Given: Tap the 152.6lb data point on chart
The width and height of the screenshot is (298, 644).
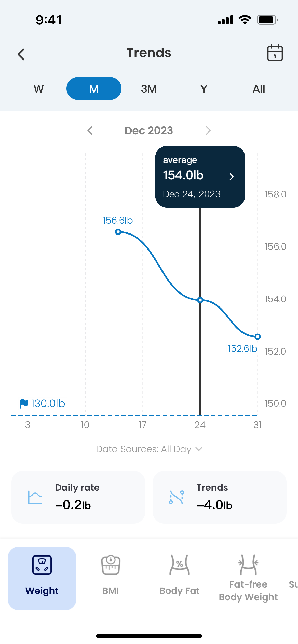Looking at the screenshot, I should click(x=258, y=337).
